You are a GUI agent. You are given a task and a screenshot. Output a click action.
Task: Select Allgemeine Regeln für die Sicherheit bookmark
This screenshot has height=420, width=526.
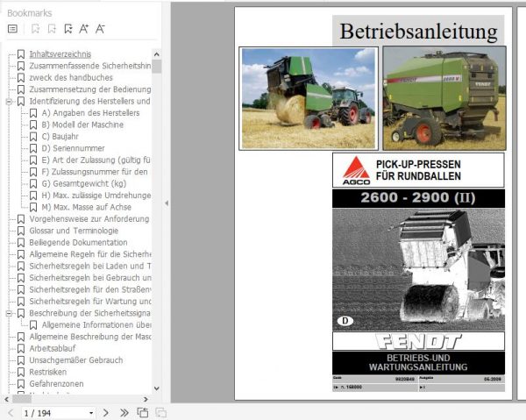90,254
